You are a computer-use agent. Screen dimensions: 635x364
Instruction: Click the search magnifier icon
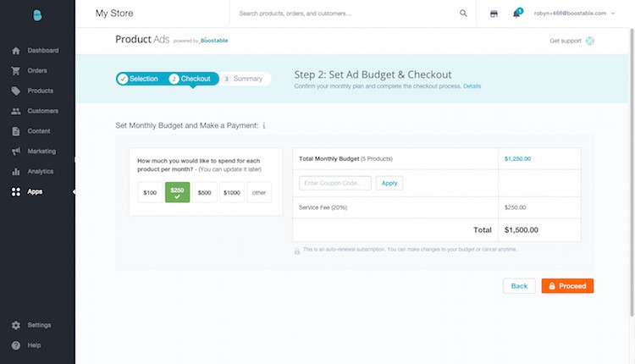click(x=463, y=14)
